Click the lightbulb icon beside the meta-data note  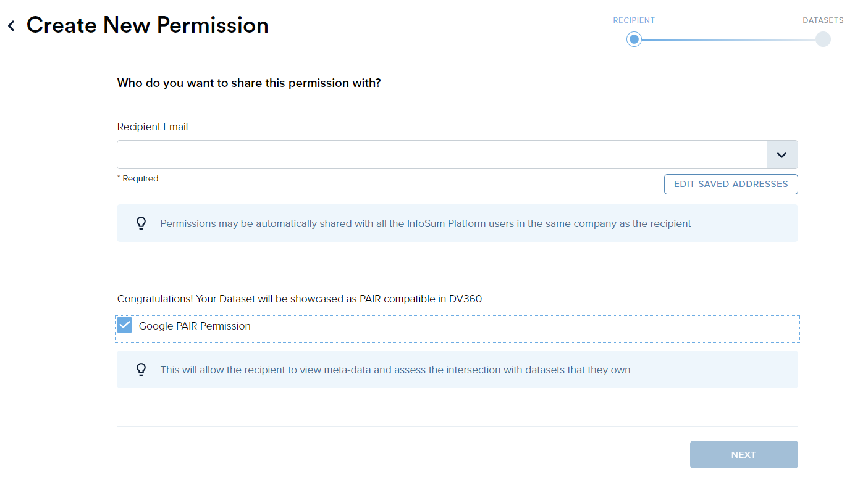pos(141,370)
